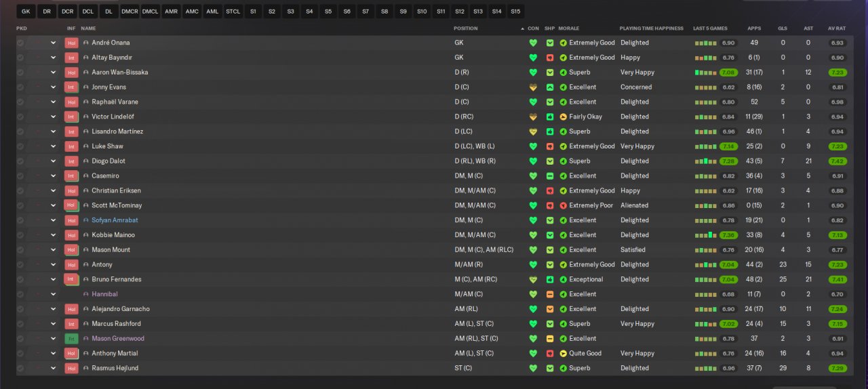This screenshot has height=389, width=868.
Task: Open the dropdown chevron on Jonny Evans' row
Action: pos(53,87)
